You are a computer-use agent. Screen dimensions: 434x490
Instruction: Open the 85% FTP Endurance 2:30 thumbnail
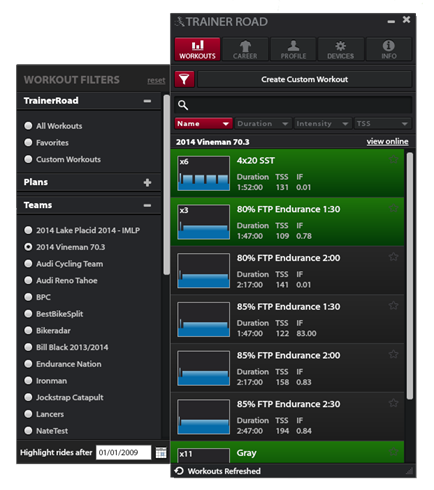pyautogui.click(x=203, y=417)
